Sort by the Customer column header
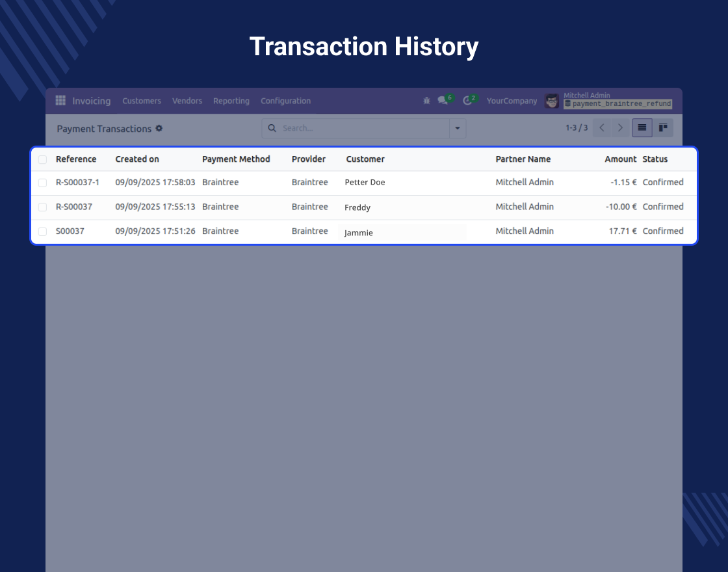The height and width of the screenshot is (572, 728). point(365,159)
